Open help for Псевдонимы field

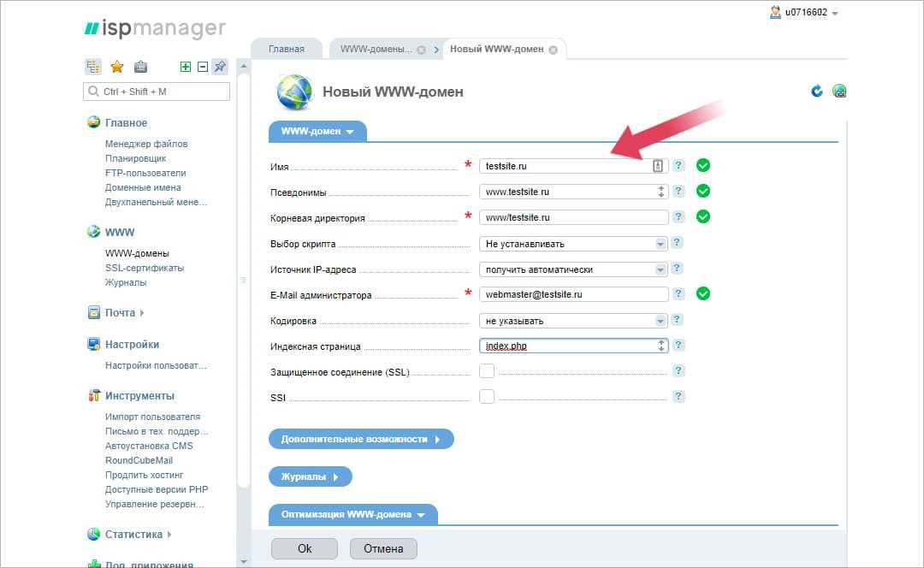click(678, 191)
